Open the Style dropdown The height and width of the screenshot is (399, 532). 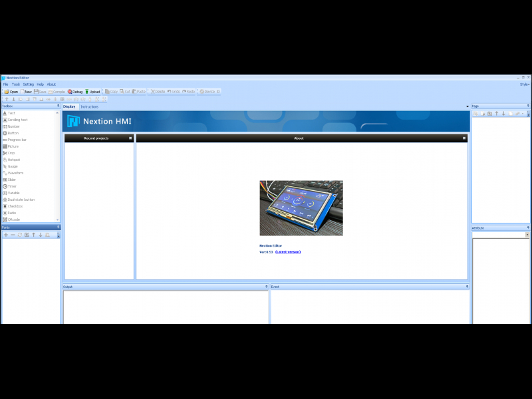(525, 84)
